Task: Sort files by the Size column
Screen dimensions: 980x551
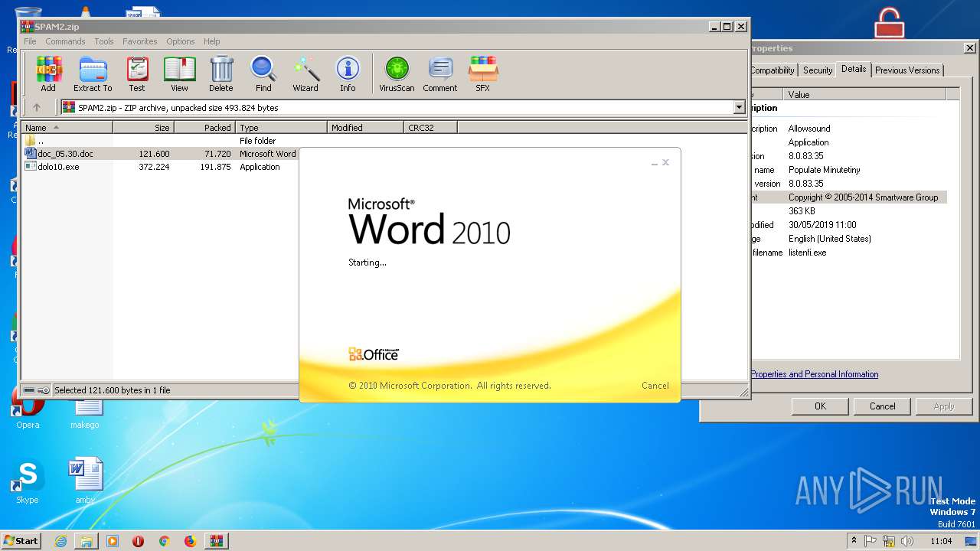Action: (x=143, y=128)
